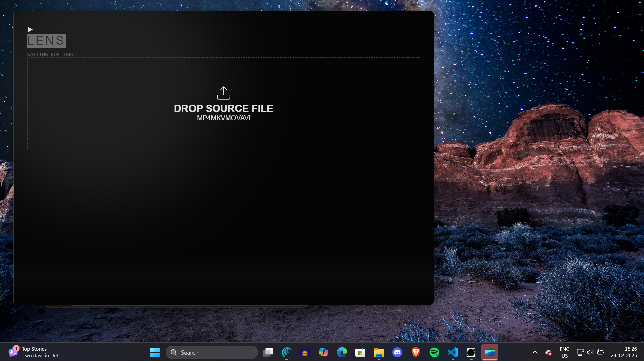Click DROP SOURCE FILE to browse for video

click(224, 108)
